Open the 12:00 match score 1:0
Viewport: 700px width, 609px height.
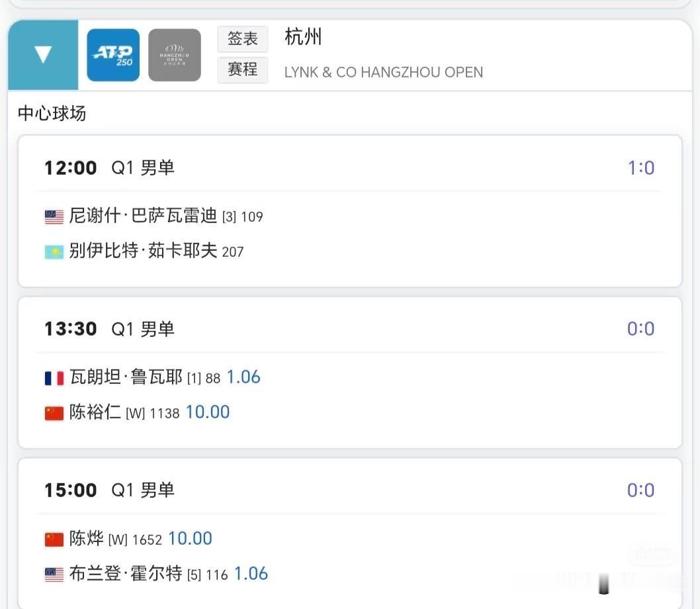(641, 168)
